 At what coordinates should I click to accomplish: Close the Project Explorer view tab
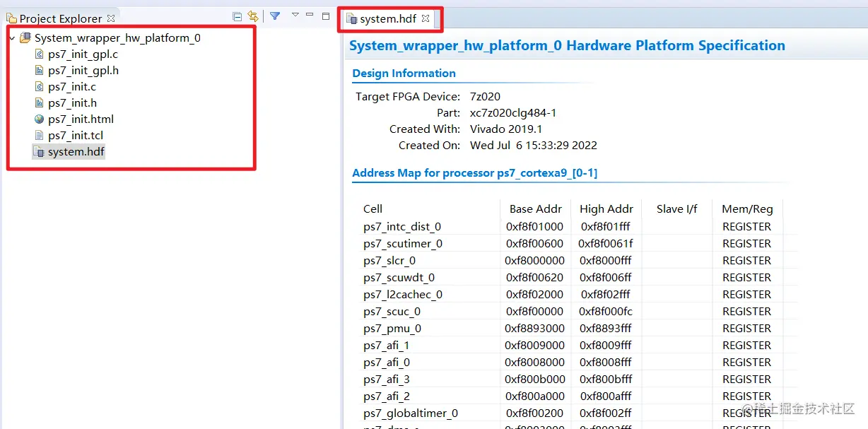(x=110, y=18)
